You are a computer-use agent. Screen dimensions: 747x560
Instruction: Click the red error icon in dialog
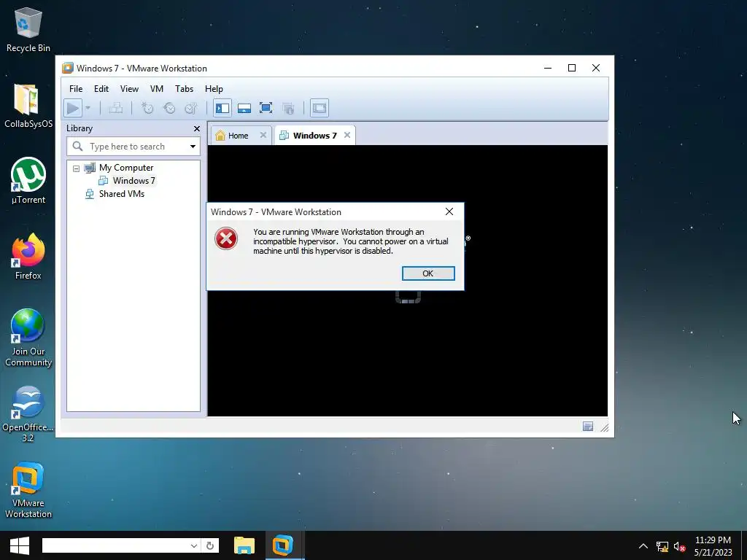click(226, 238)
